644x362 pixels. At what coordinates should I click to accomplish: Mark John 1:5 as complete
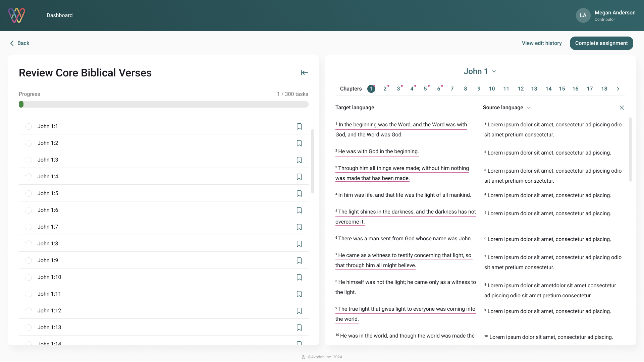tap(28, 193)
